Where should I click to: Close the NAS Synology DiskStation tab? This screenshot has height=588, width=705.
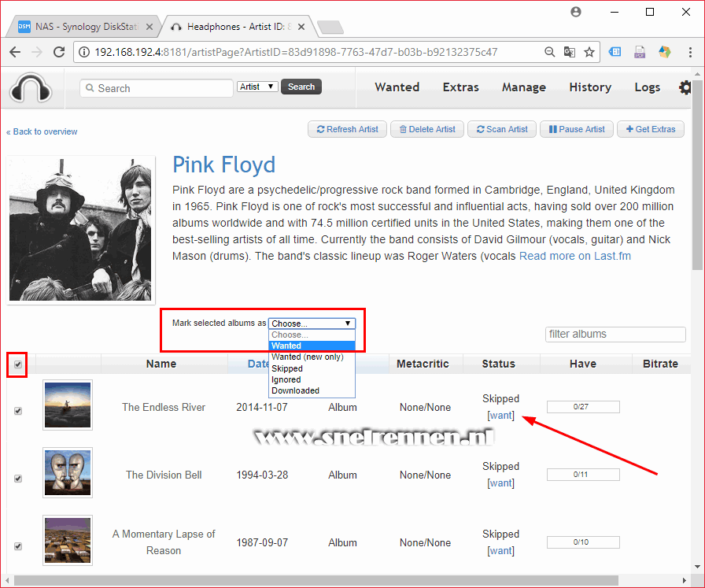149,27
